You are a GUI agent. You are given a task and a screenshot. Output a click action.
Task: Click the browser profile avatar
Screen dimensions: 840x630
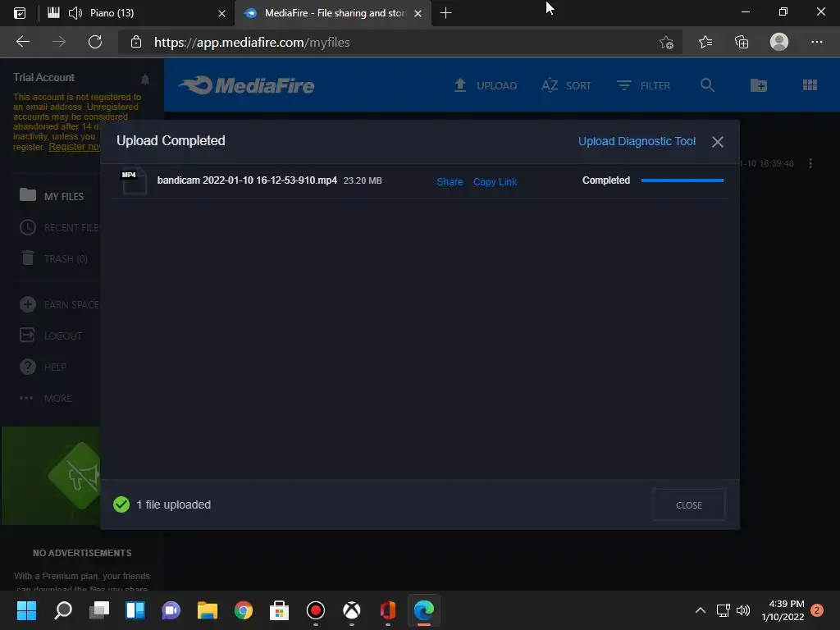pos(779,42)
